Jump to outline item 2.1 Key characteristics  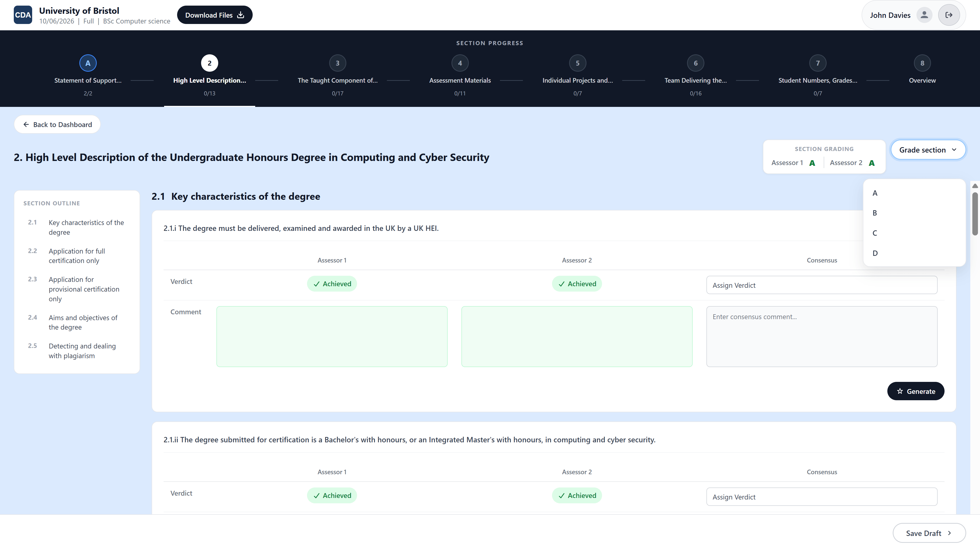click(x=77, y=227)
